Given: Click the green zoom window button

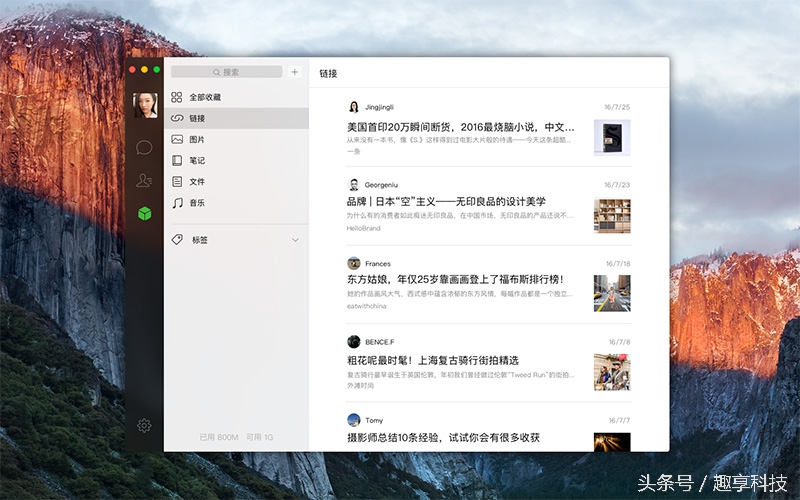Looking at the screenshot, I should tap(157, 69).
